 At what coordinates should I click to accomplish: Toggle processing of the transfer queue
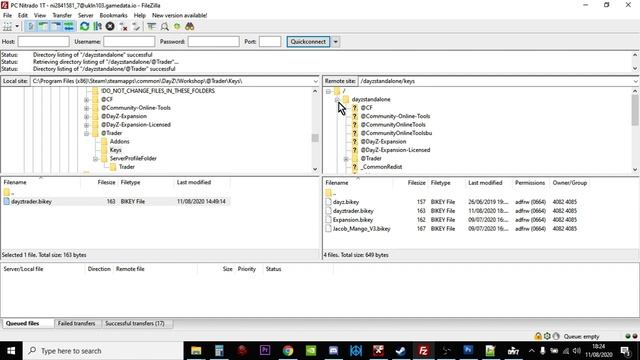(x=97, y=27)
